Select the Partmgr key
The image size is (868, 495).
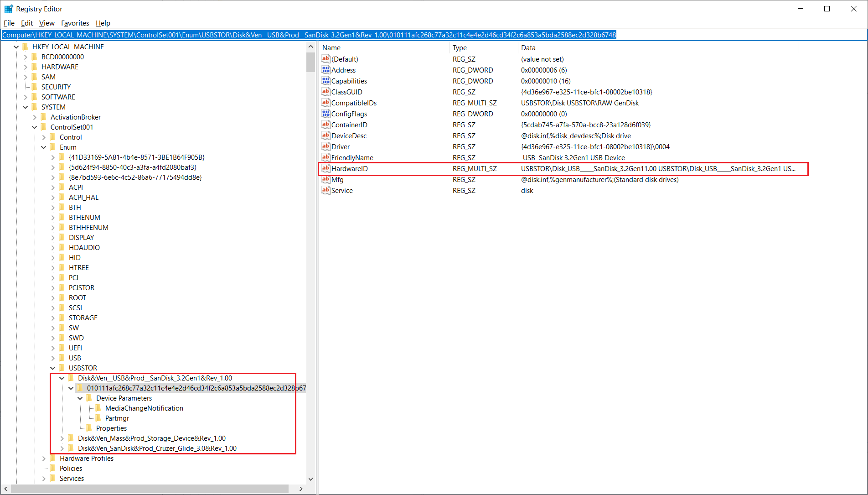[x=117, y=418]
